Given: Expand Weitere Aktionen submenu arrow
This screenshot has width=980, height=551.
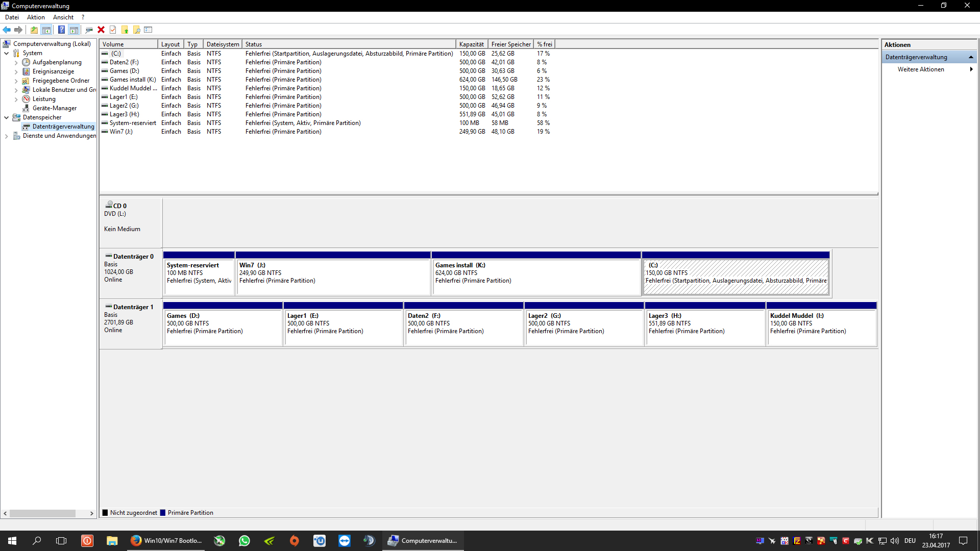Looking at the screenshot, I should click(971, 69).
